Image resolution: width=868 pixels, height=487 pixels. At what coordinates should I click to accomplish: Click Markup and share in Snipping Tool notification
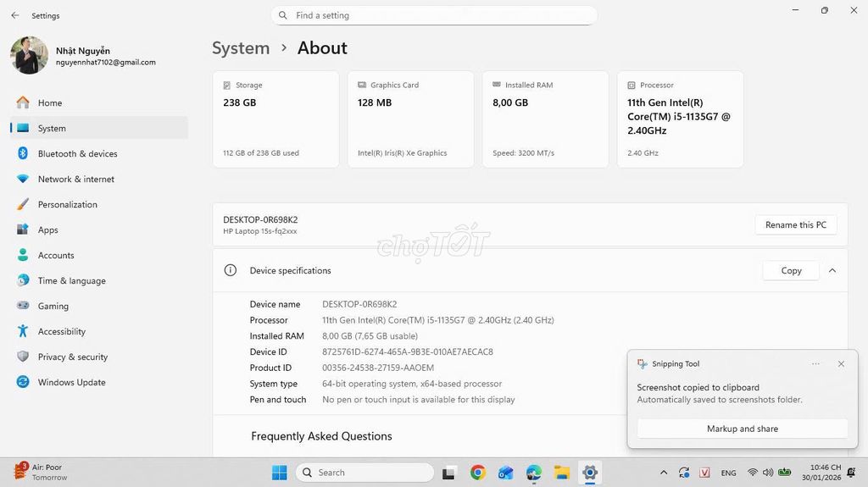743,429
